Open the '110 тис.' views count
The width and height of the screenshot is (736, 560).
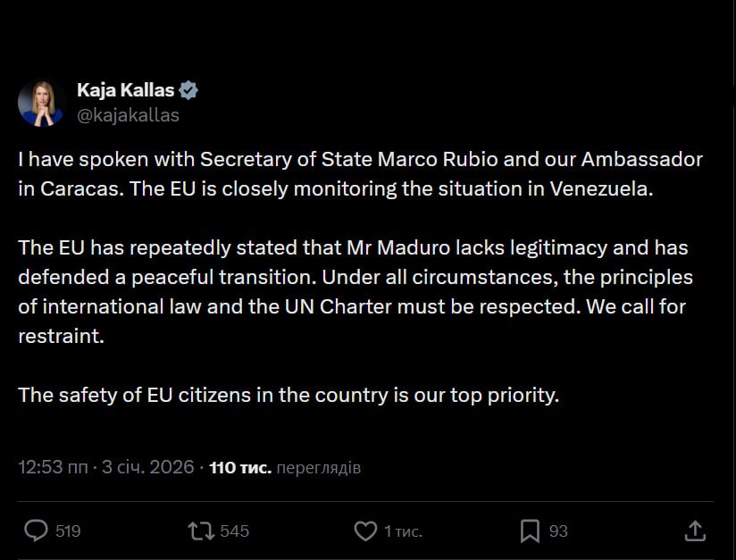239,467
